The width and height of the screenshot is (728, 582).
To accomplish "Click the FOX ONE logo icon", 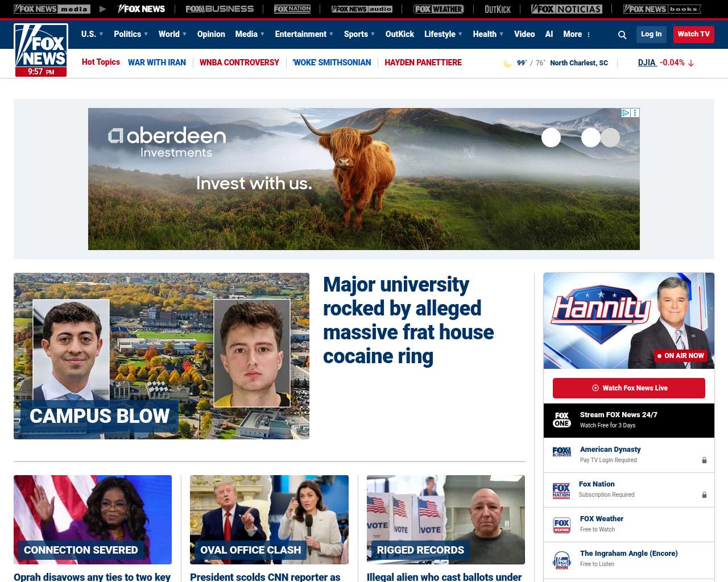I will (562, 420).
